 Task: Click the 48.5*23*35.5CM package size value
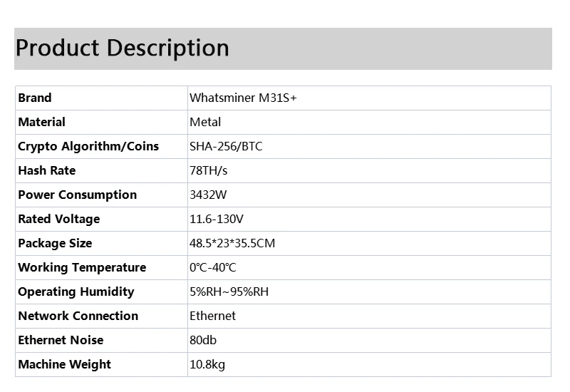click(232, 243)
